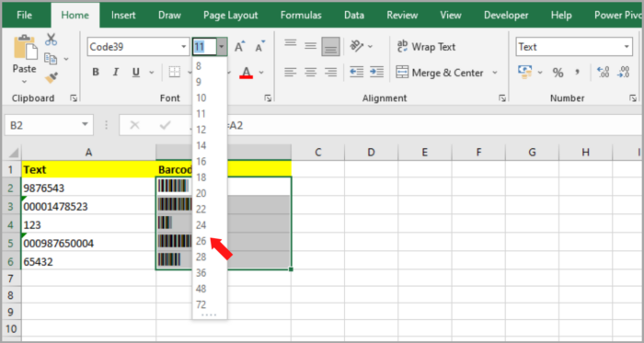Click the Copy icon
Image resolution: width=644 pixels, height=343 pixels.
pyautogui.click(x=51, y=59)
